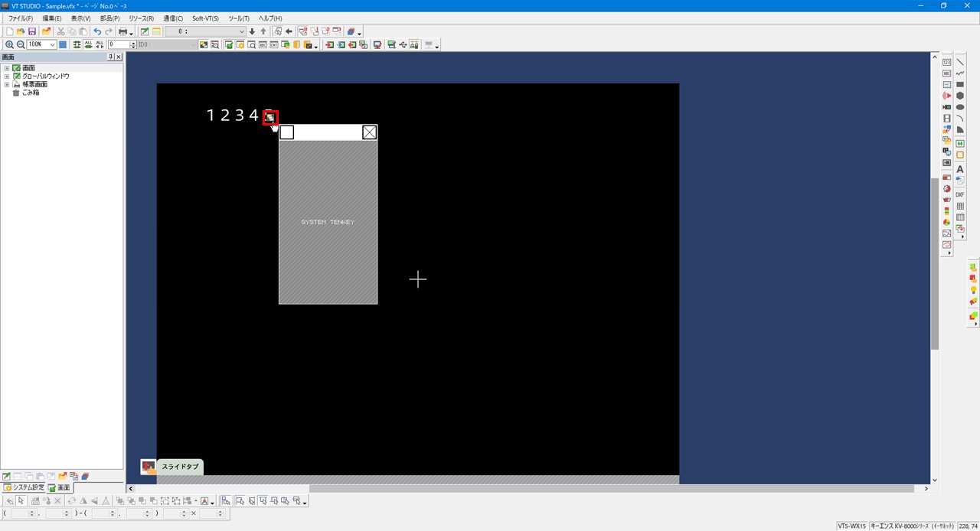Open the 100% zoom level dropdown

pos(52,45)
